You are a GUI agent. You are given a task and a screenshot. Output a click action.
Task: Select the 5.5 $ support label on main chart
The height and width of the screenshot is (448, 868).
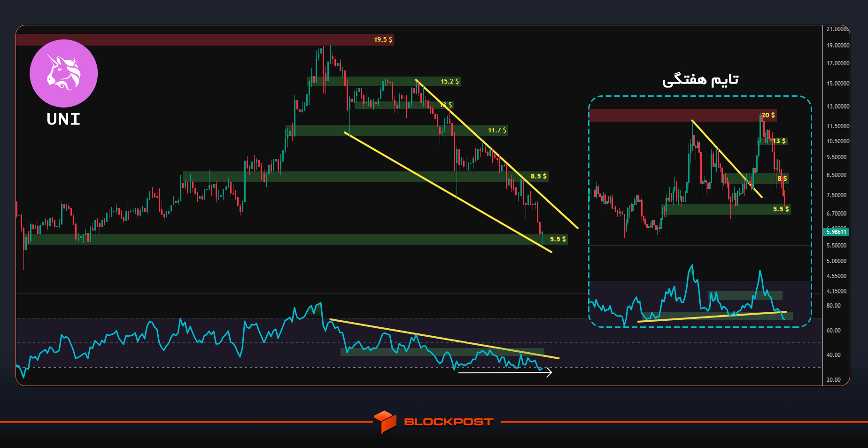[x=558, y=239]
